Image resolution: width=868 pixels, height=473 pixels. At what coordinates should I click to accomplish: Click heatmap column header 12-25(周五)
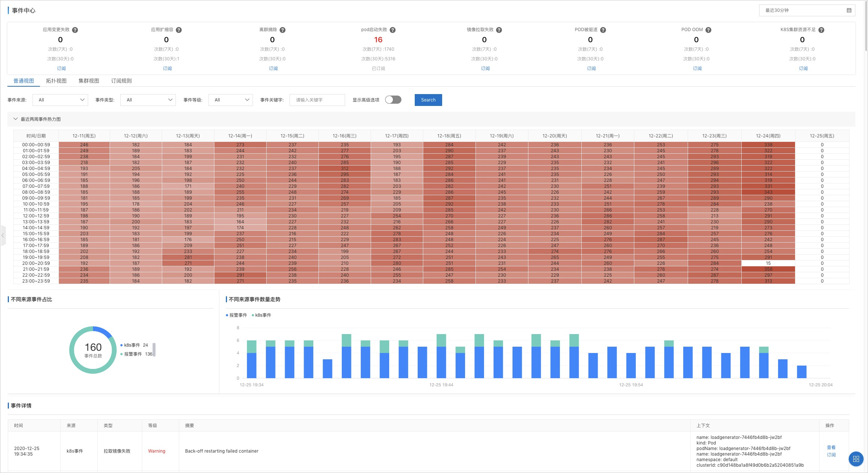click(x=822, y=136)
